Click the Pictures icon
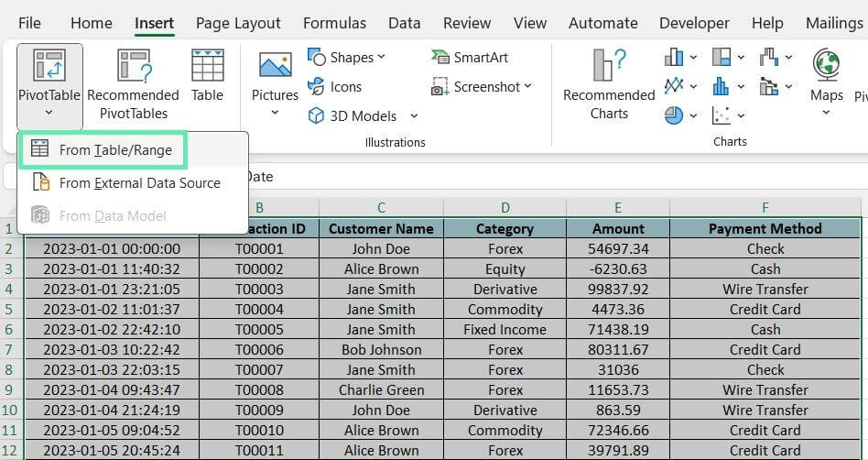This screenshot has width=868, height=460. (x=275, y=65)
